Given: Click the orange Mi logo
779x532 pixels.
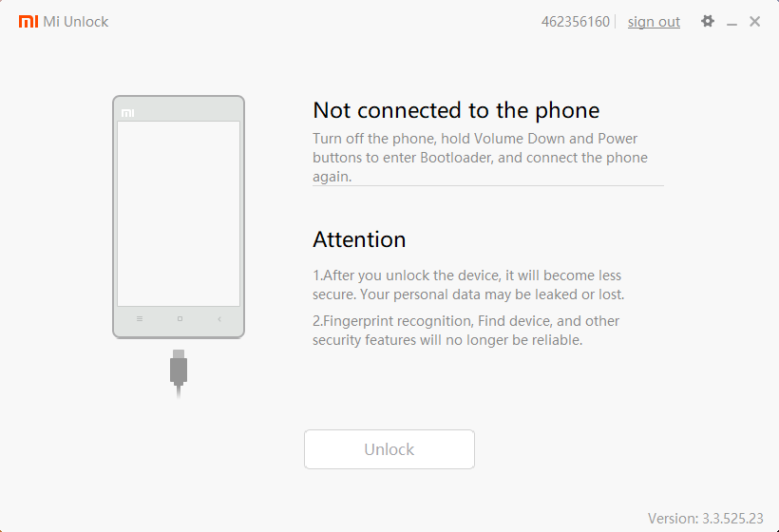Looking at the screenshot, I should [x=28, y=21].
